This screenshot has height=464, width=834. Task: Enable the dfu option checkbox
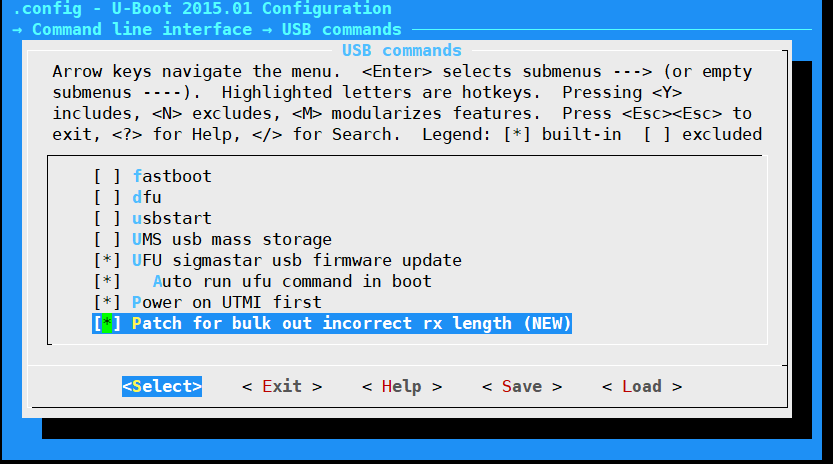coord(107,197)
